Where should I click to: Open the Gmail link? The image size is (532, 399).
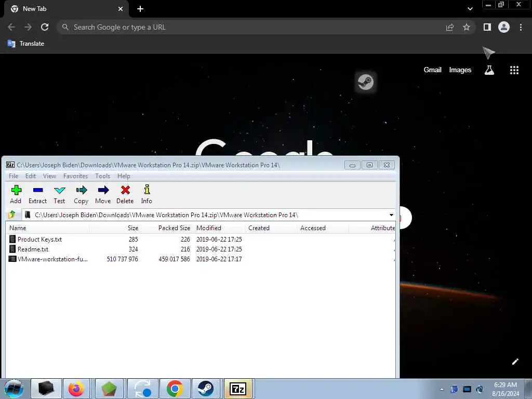(432, 70)
